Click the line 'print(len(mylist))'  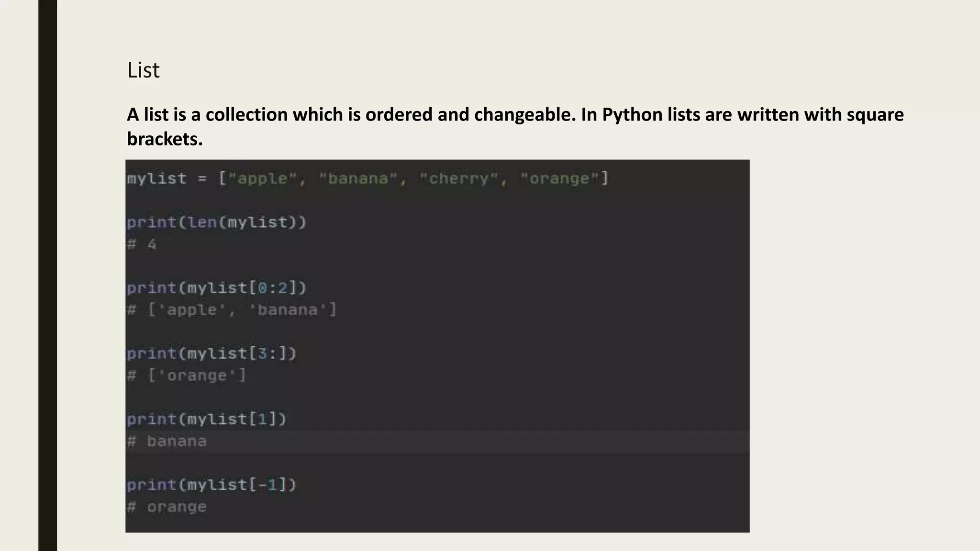[x=216, y=222]
